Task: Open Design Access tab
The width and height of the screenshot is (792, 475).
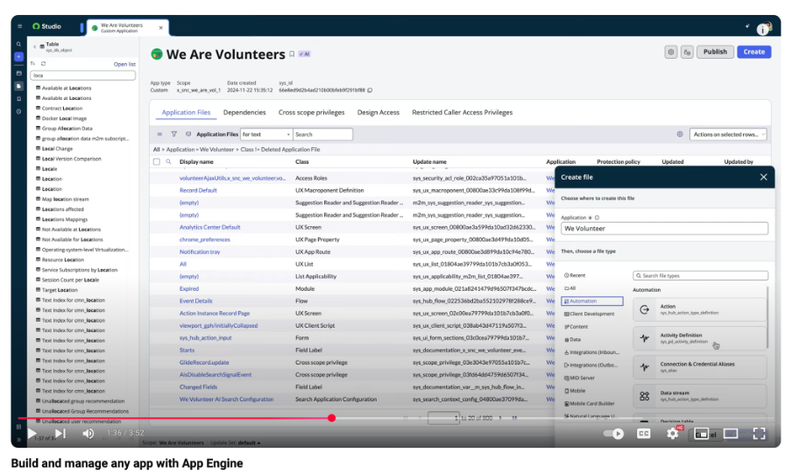Action: pyautogui.click(x=378, y=112)
